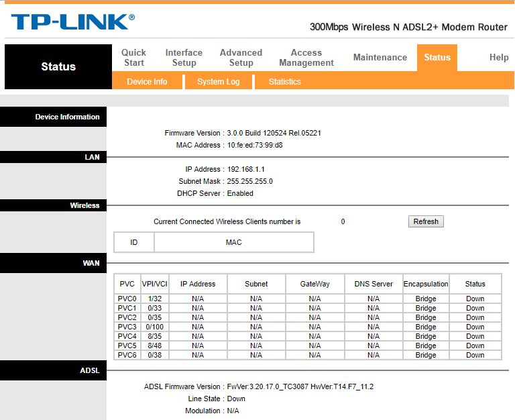Click firmware version 3.0.0 Build 120524 text
515x420 pixels.
(274, 133)
